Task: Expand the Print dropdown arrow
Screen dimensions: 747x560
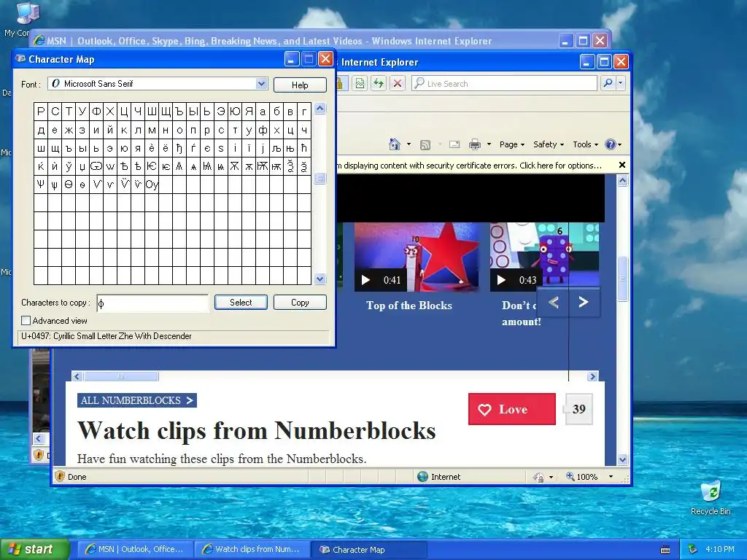Action: 489,144
